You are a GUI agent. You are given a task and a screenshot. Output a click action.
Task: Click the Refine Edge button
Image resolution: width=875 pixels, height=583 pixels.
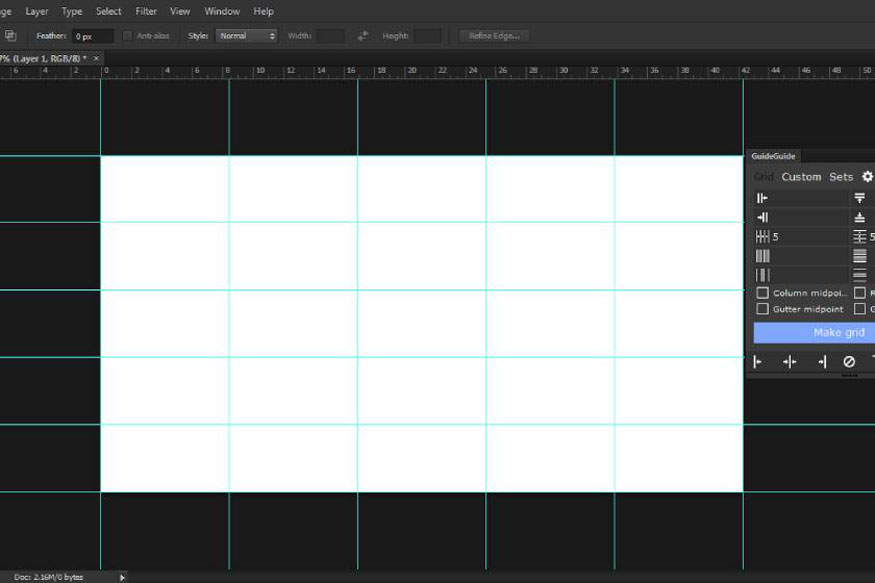pos(492,35)
